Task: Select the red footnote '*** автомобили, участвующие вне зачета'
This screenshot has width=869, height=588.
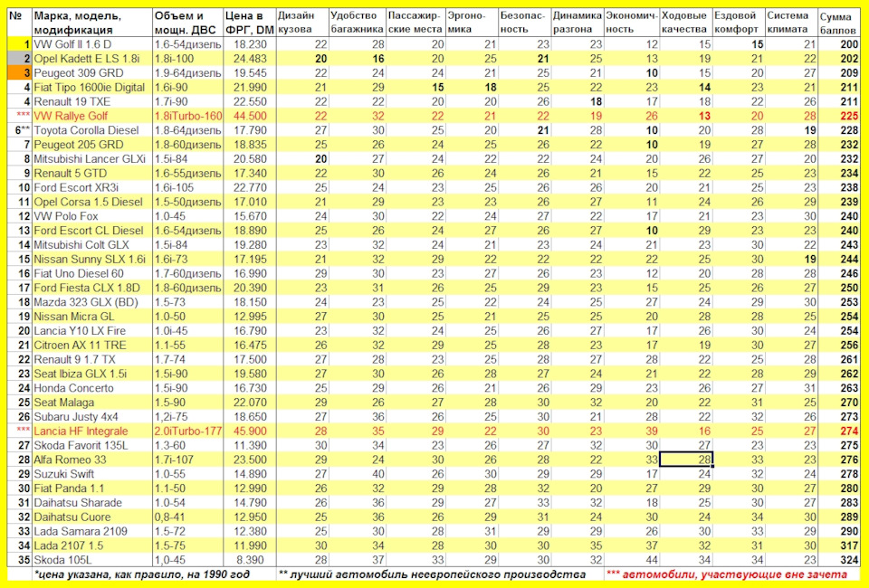Action: [x=727, y=574]
